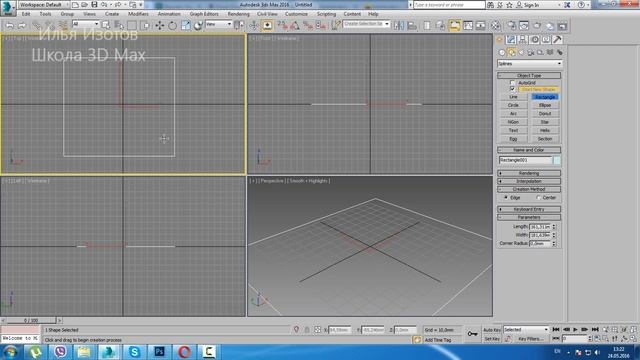Open the key mode Selected dropdown
This screenshot has width=640, height=360.
coord(526,329)
